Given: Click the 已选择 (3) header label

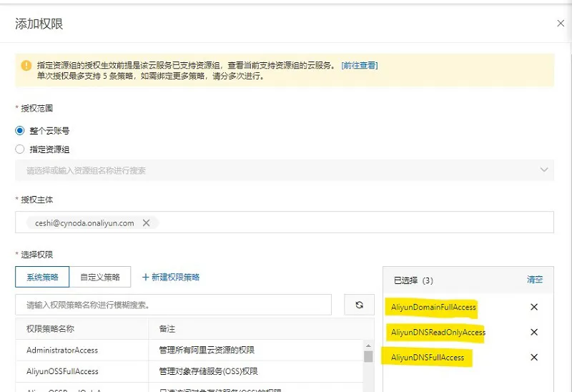Looking at the screenshot, I should point(413,280).
